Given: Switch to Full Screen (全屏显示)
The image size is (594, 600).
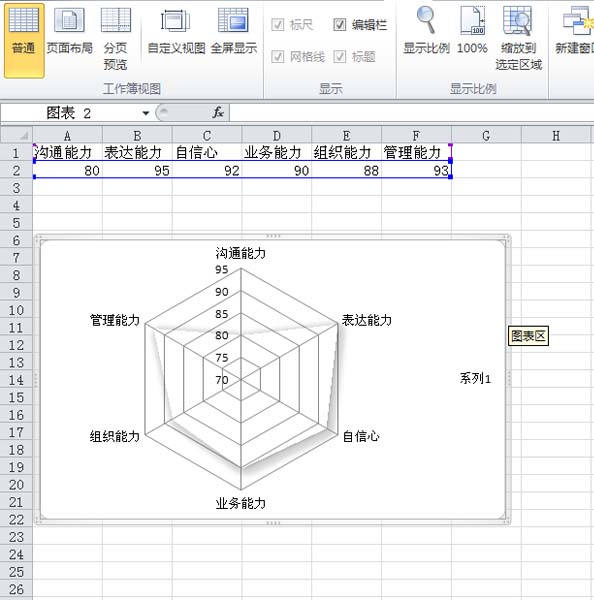Looking at the screenshot, I should (x=233, y=33).
